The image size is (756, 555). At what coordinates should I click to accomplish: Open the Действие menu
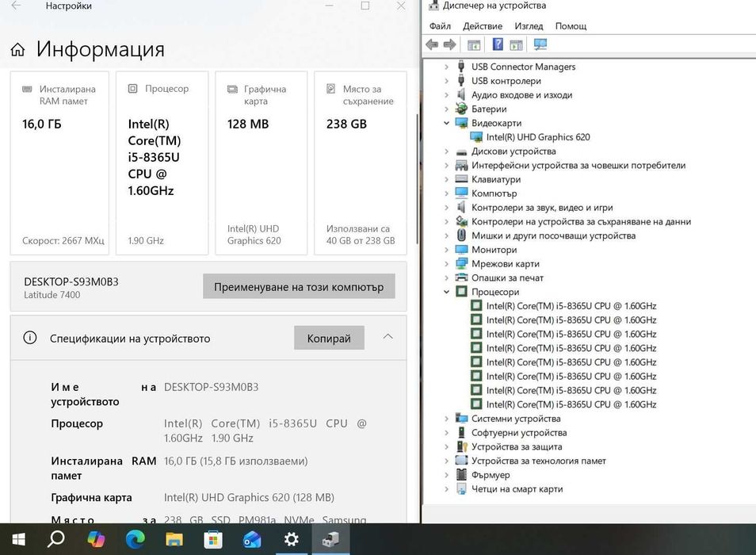[482, 26]
